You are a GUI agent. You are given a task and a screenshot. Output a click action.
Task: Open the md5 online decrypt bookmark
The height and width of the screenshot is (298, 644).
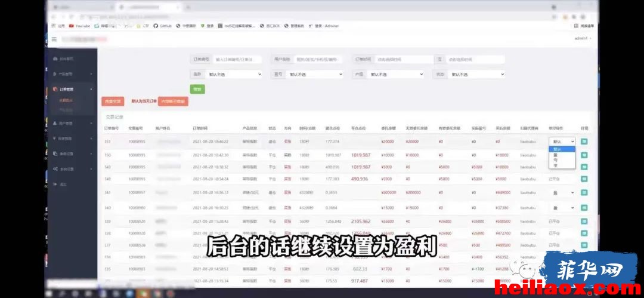(237, 26)
